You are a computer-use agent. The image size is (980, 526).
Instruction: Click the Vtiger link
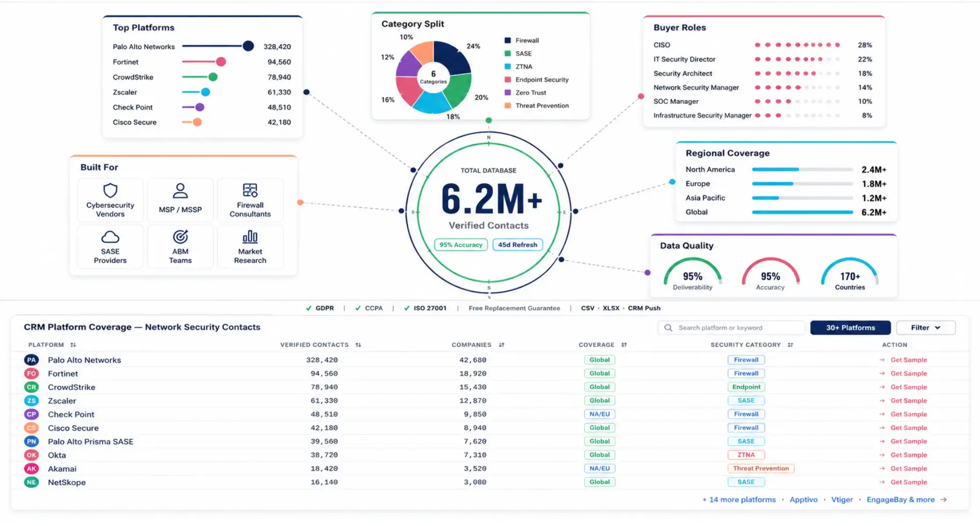coord(842,500)
